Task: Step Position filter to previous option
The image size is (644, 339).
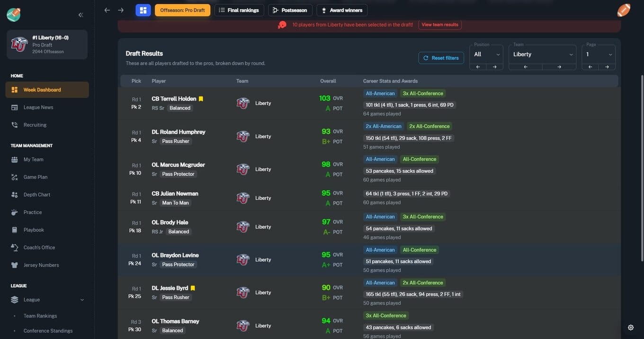Action: [478, 67]
